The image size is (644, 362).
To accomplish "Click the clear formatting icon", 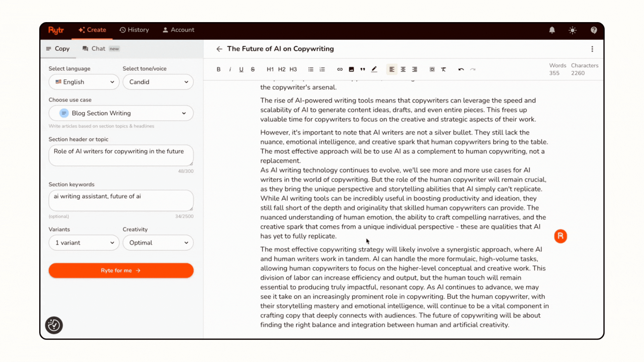I will pyautogui.click(x=443, y=69).
